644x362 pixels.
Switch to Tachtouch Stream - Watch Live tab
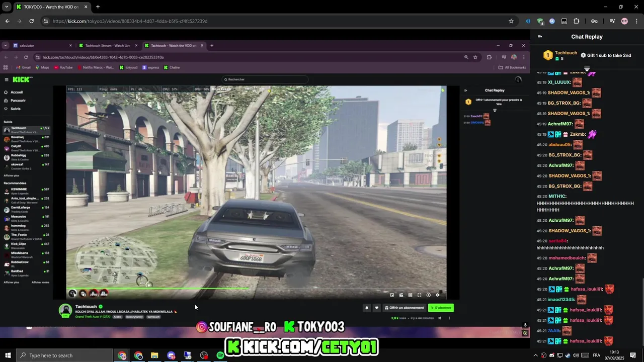[107, 46]
